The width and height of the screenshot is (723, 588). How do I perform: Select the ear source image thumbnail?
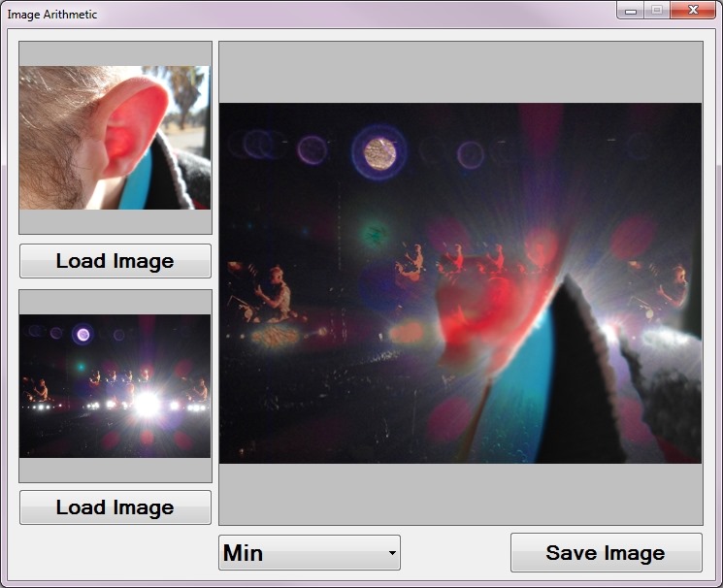click(x=115, y=137)
